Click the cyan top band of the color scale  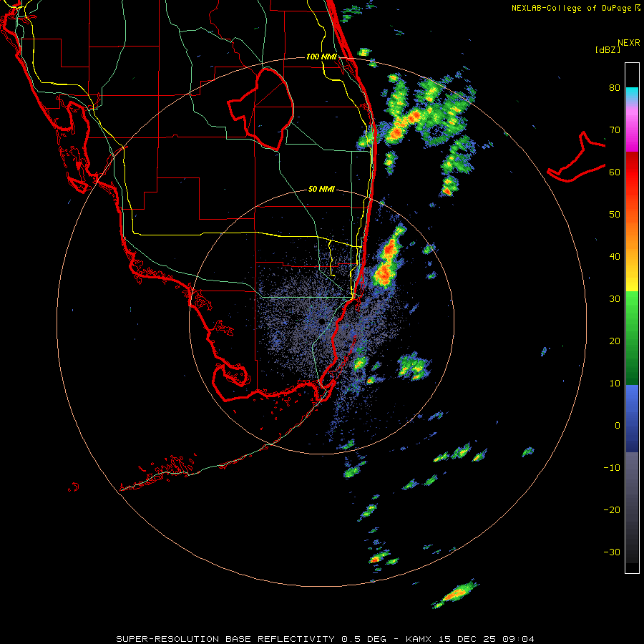[x=632, y=94]
